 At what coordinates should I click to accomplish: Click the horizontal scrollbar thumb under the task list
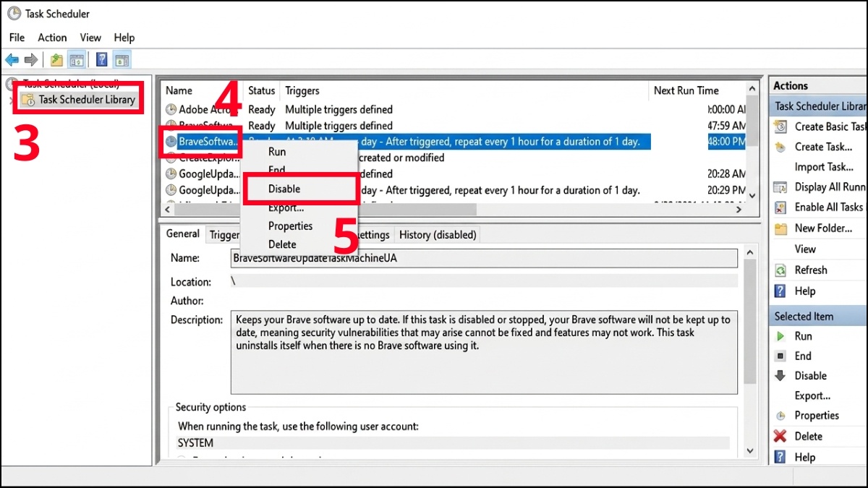click(325, 209)
